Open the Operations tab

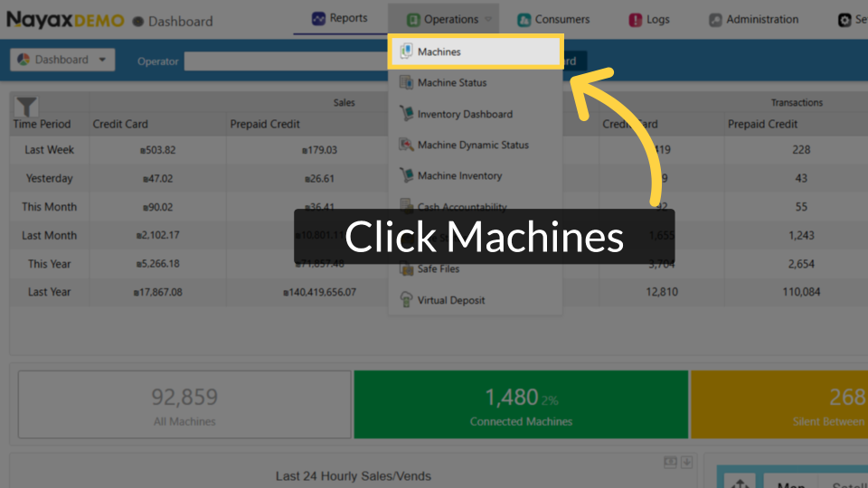[x=443, y=19]
